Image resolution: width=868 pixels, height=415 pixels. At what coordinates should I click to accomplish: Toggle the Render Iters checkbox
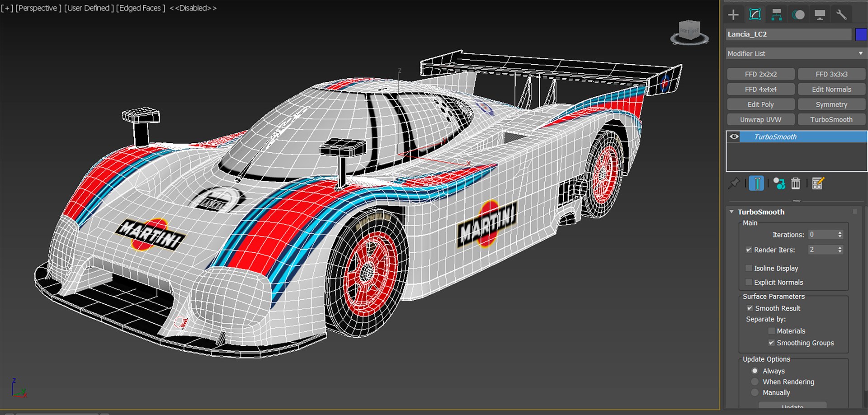[x=749, y=250]
